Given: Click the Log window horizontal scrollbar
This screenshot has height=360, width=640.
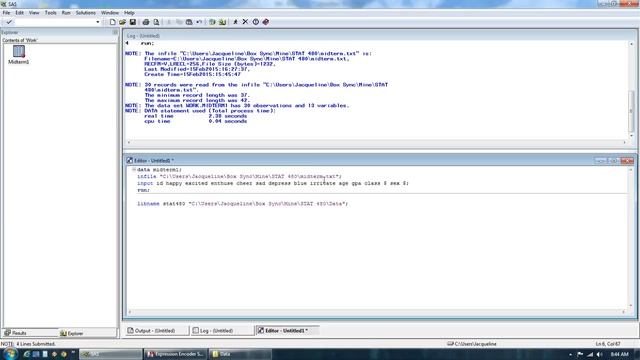Looking at the screenshot, I should coord(376,142).
